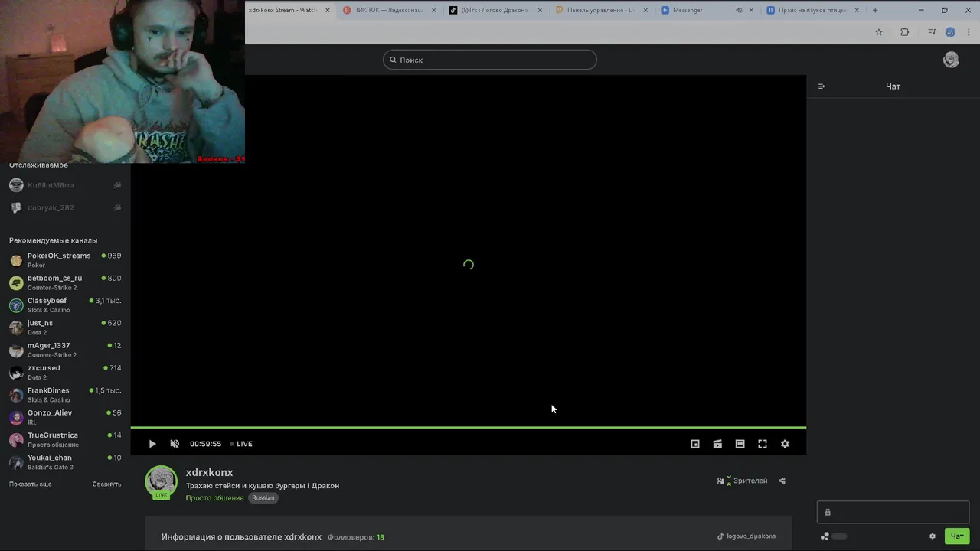This screenshot has width=980, height=551.
Task: Click the locked chat message field
Action: point(893,512)
